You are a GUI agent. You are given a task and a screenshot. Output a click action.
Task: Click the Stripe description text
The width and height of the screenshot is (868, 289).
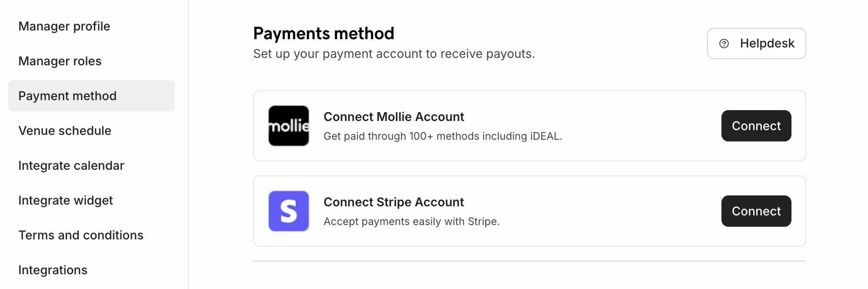tap(411, 222)
